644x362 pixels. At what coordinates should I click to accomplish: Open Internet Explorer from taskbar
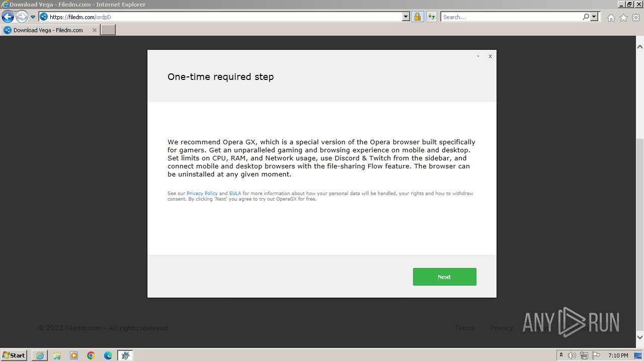click(x=40, y=355)
